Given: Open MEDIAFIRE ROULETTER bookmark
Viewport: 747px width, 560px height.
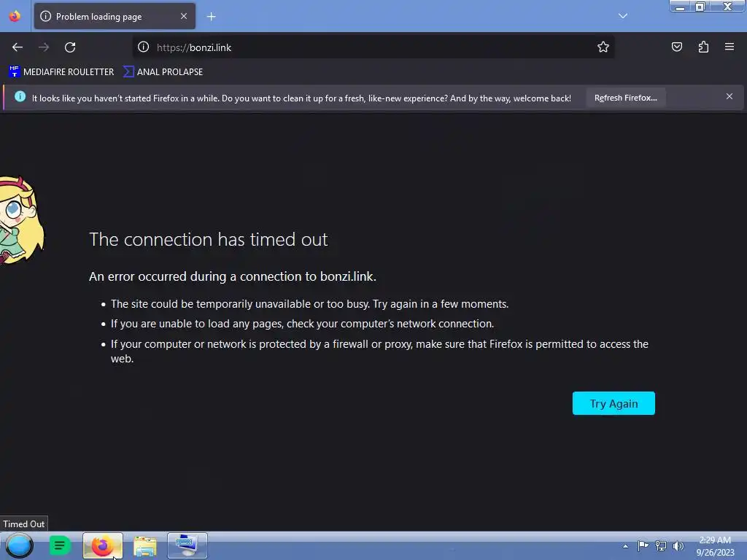Looking at the screenshot, I should (x=61, y=72).
